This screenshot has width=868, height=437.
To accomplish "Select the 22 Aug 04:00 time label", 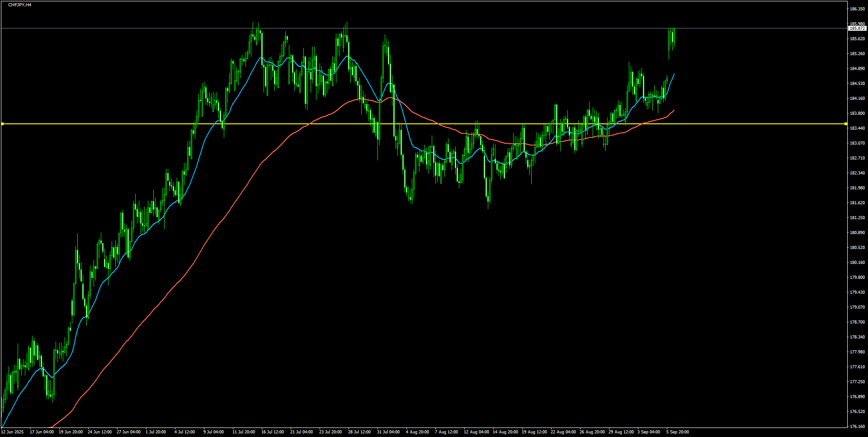I will pos(563,432).
